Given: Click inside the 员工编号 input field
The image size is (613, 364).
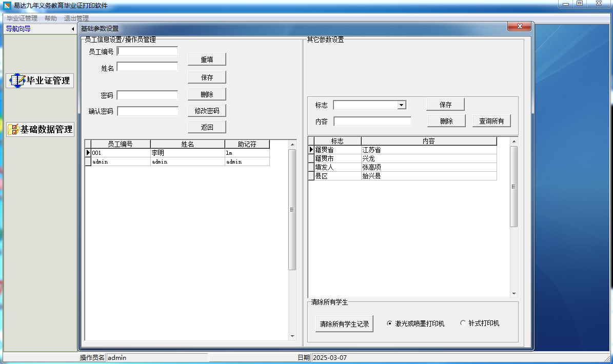Looking at the screenshot, I should click(x=147, y=51).
